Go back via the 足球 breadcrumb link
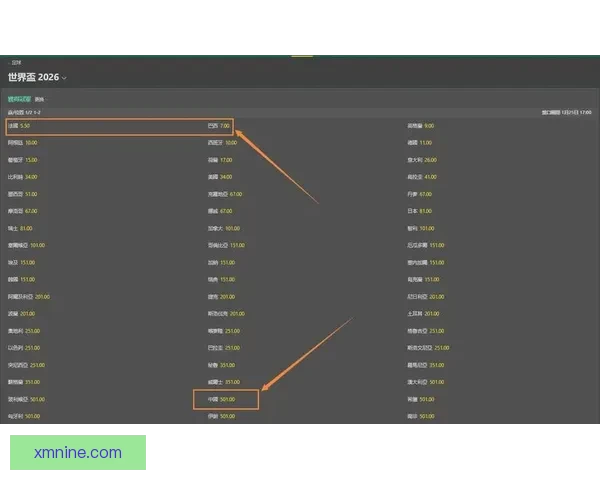Image resolution: width=600 pixels, height=480 pixels. tap(16, 63)
